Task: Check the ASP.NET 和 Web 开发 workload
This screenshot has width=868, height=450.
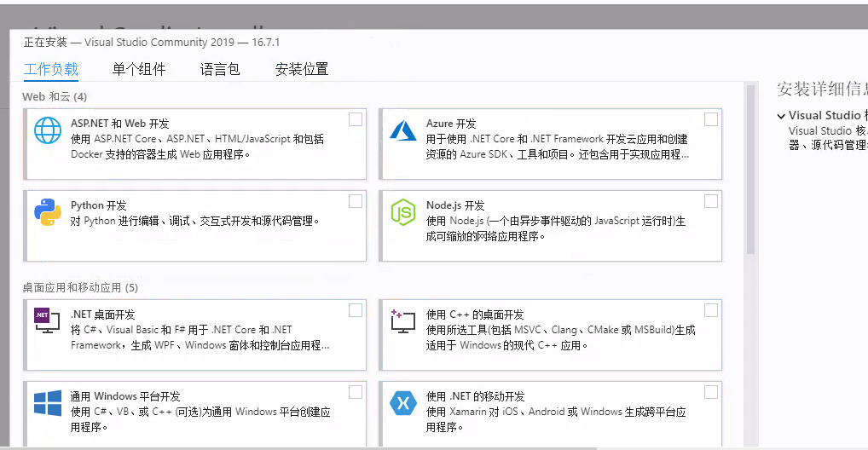Action: 356,119
